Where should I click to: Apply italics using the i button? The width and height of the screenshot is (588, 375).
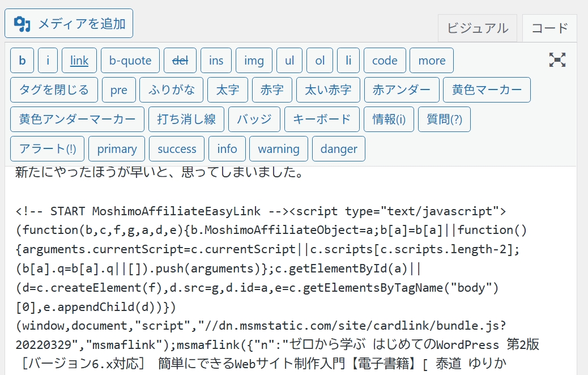pos(48,60)
